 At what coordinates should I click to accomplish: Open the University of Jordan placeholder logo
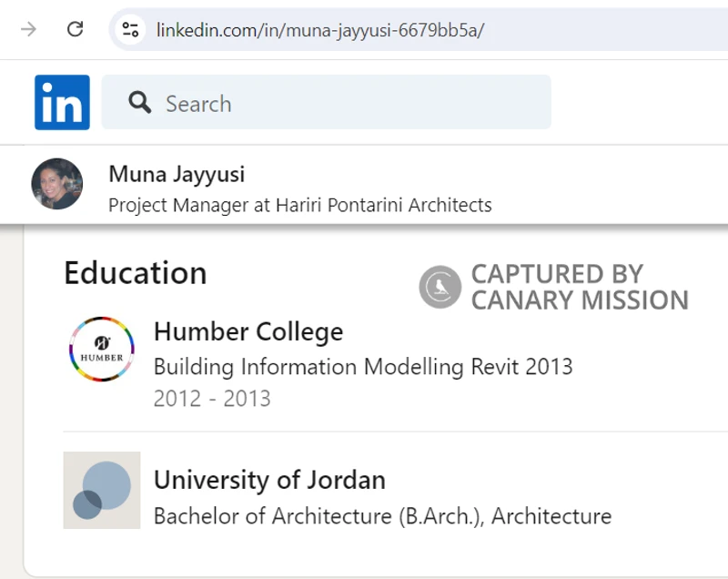pyautogui.click(x=102, y=490)
